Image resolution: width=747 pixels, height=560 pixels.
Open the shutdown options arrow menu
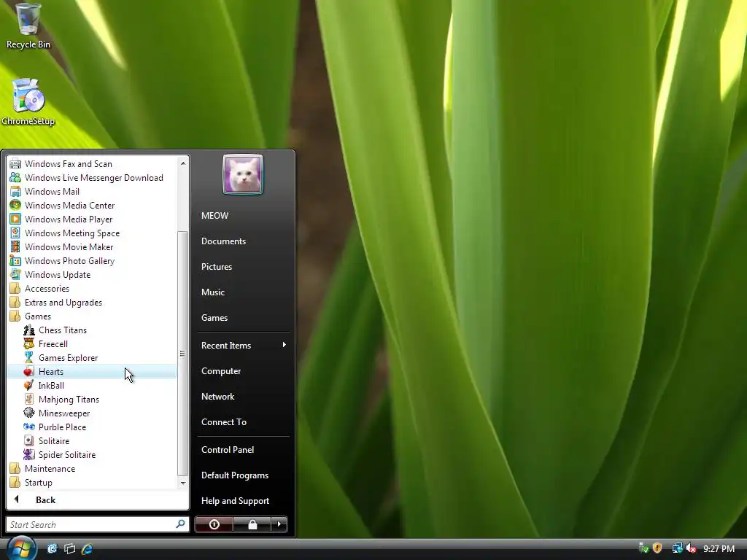[x=279, y=524]
